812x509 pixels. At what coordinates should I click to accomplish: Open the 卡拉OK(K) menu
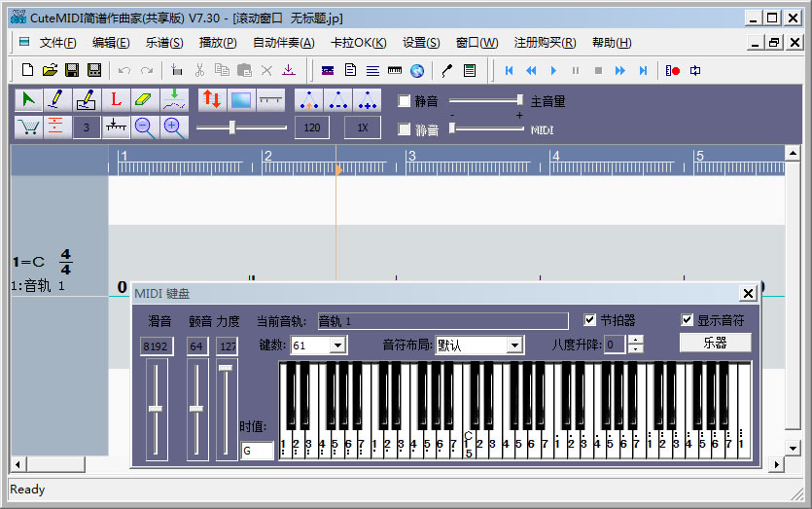(359, 43)
